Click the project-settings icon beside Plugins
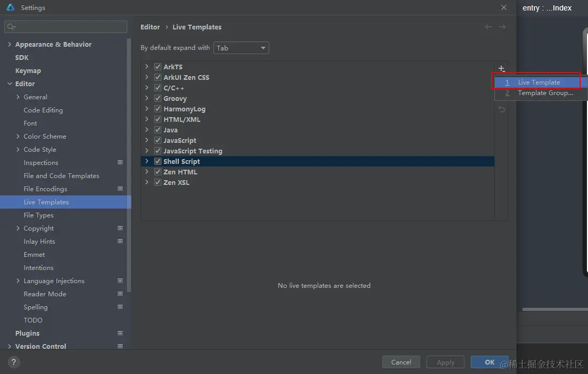This screenshot has width=588, height=374. click(120, 333)
